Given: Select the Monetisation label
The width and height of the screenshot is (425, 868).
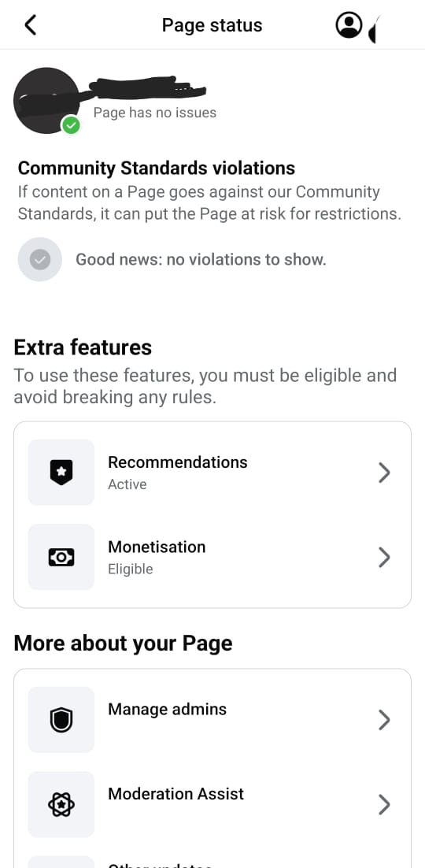Looking at the screenshot, I should point(157,547).
